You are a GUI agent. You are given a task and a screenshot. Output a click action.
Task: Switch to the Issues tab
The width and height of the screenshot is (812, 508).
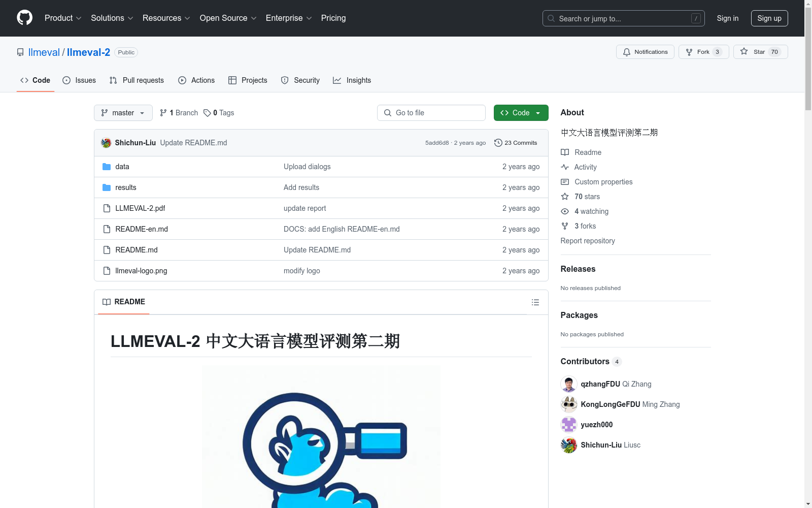[79, 80]
